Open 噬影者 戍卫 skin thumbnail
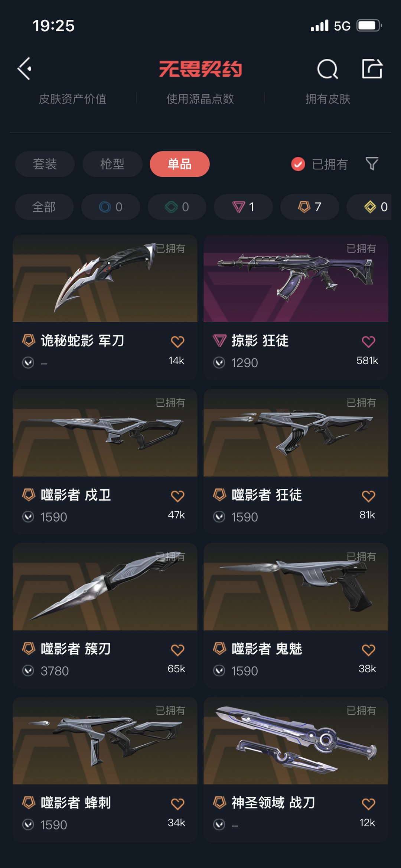This screenshot has width=401, height=868. coord(105,433)
